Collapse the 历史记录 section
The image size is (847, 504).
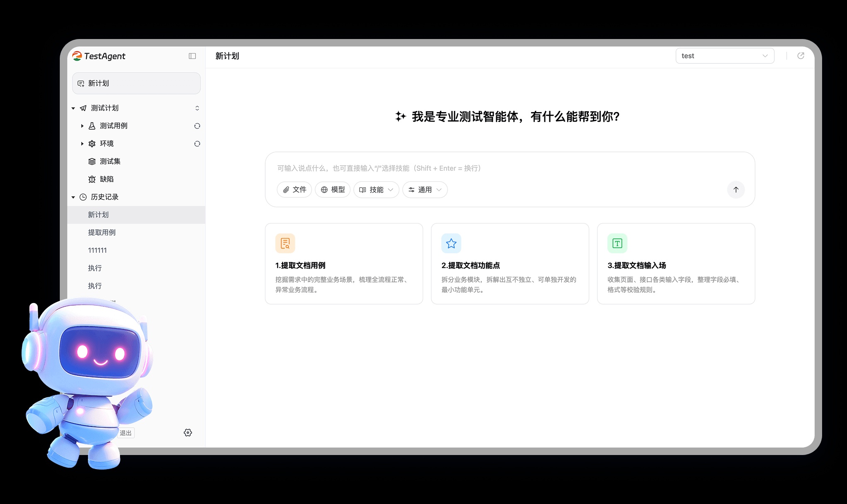tap(73, 197)
